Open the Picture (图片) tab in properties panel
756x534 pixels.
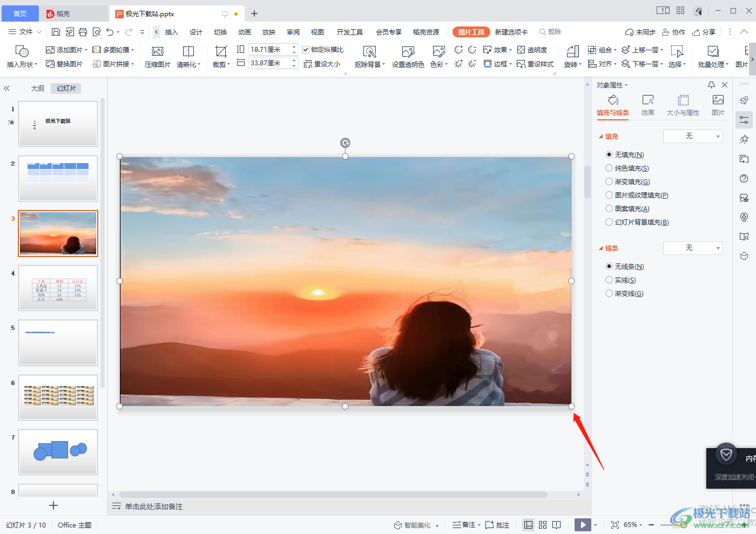coord(718,105)
